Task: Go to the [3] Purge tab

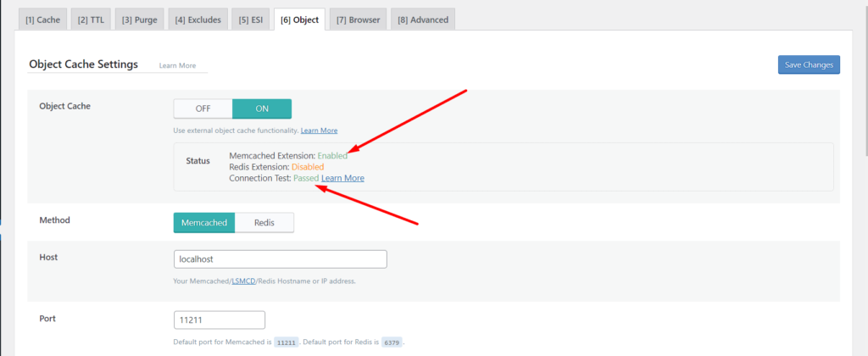Action: point(140,19)
